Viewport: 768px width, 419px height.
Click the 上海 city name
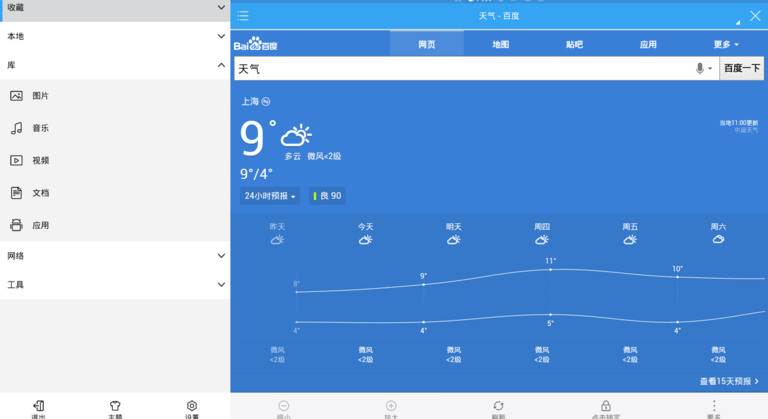(250, 101)
